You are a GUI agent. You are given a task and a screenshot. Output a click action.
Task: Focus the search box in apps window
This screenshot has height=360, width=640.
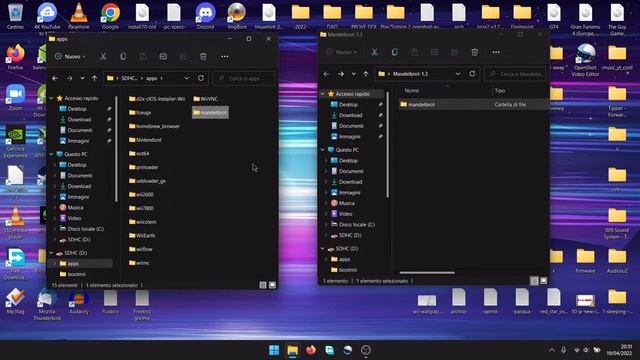[244, 78]
